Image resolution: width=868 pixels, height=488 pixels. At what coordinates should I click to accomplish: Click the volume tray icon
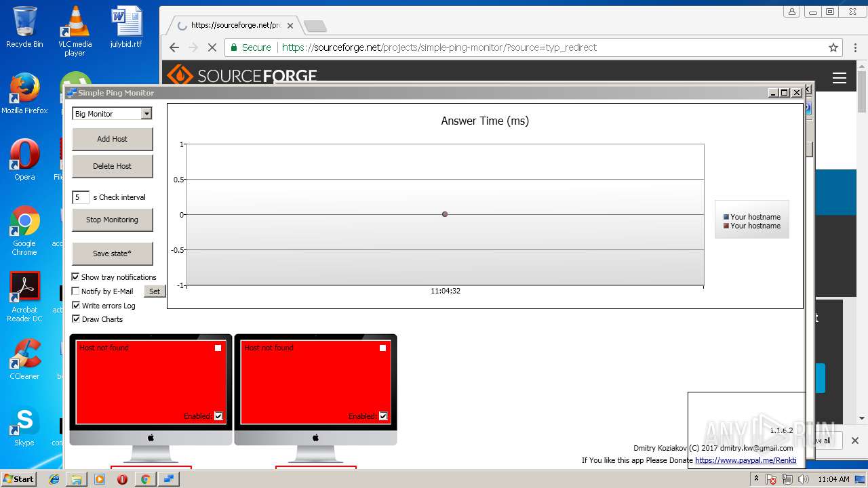804,479
